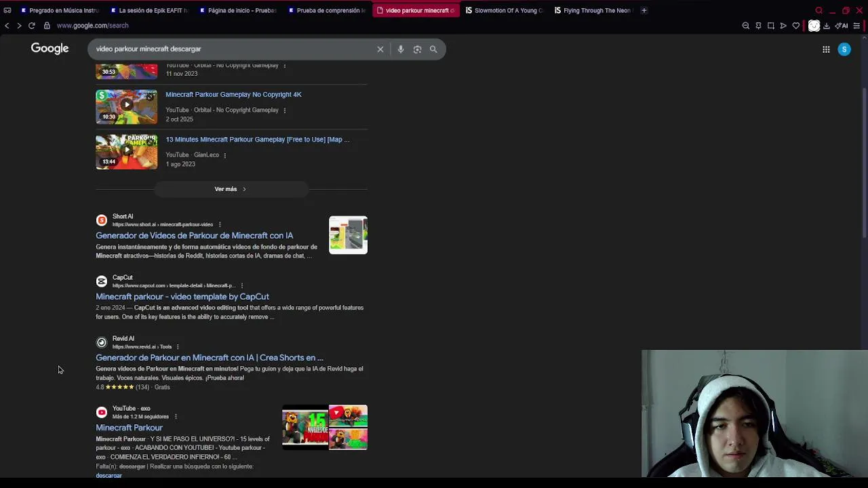868x488 pixels.
Task: Open the browser profile avatar
Action: (814, 26)
